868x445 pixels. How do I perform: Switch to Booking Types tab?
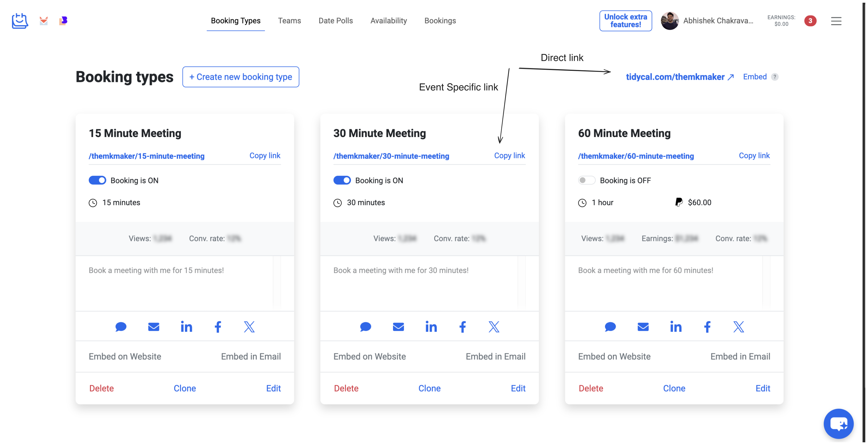[x=236, y=21]
